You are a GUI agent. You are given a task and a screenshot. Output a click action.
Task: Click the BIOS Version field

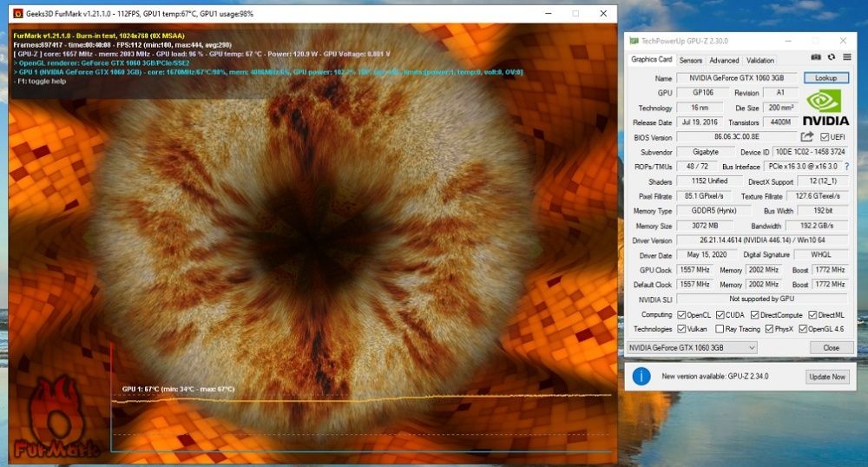click(737, 136)
